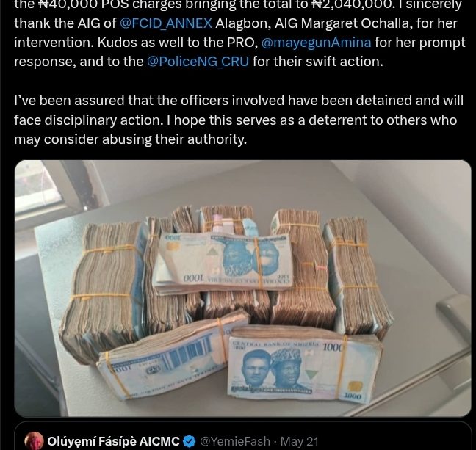The image size is (476, 450).
Task: Click the blue verified checkmark badge
Action: [190, 441]
